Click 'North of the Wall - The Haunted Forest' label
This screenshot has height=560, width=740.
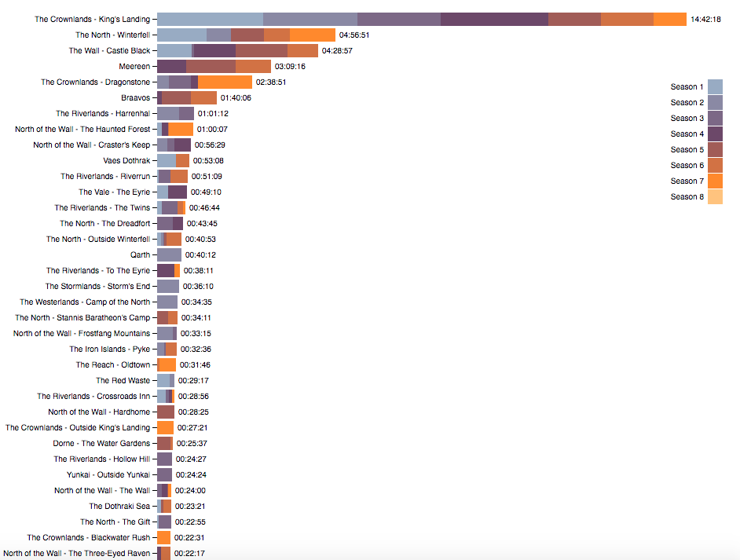tap(82, 130)
